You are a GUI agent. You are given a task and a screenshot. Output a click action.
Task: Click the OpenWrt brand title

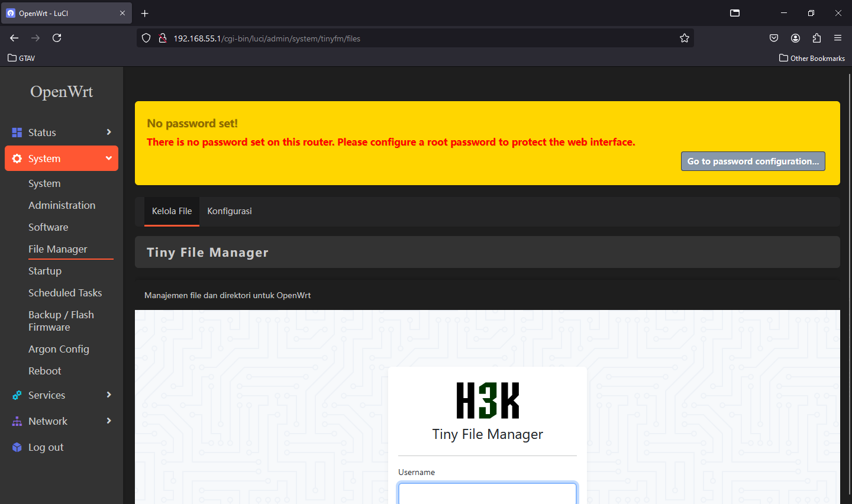(x=62, y=92)
